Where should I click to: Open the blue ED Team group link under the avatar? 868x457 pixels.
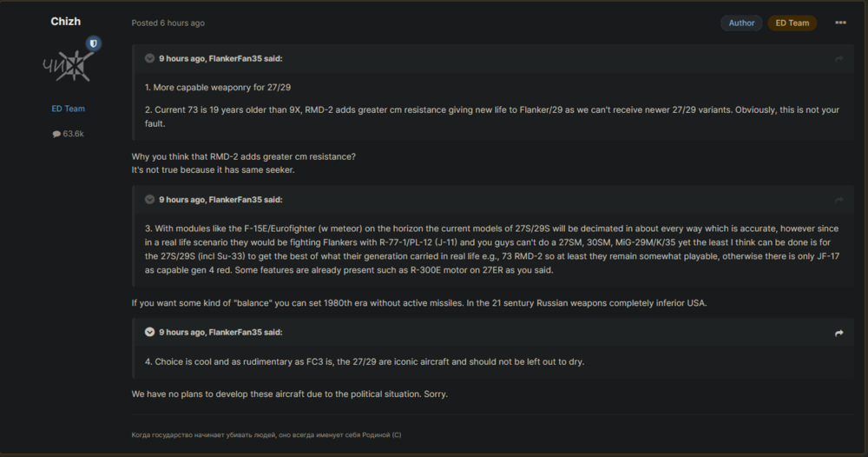pyautogui.click(x=68, y=109)
